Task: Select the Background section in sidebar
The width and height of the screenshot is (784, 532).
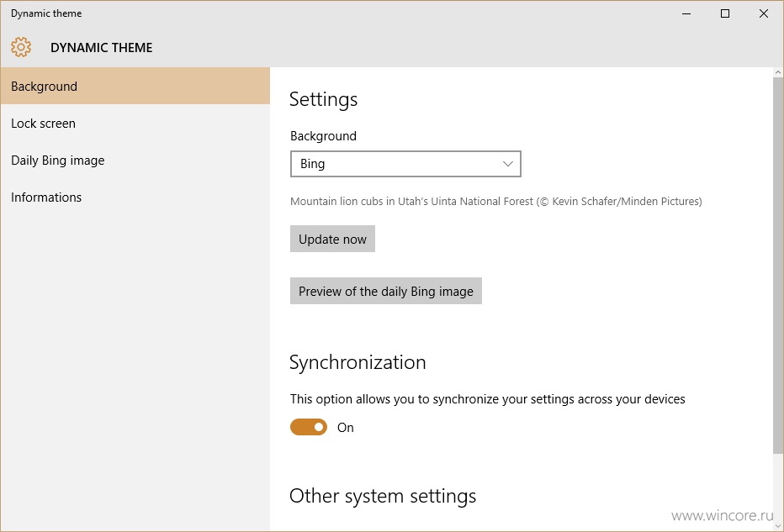Action: 135,86
